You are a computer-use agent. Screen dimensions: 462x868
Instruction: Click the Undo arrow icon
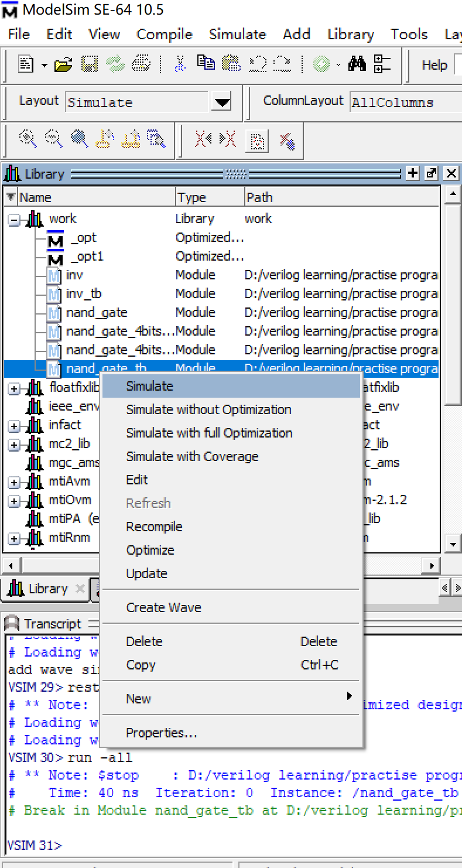(258, 64)
